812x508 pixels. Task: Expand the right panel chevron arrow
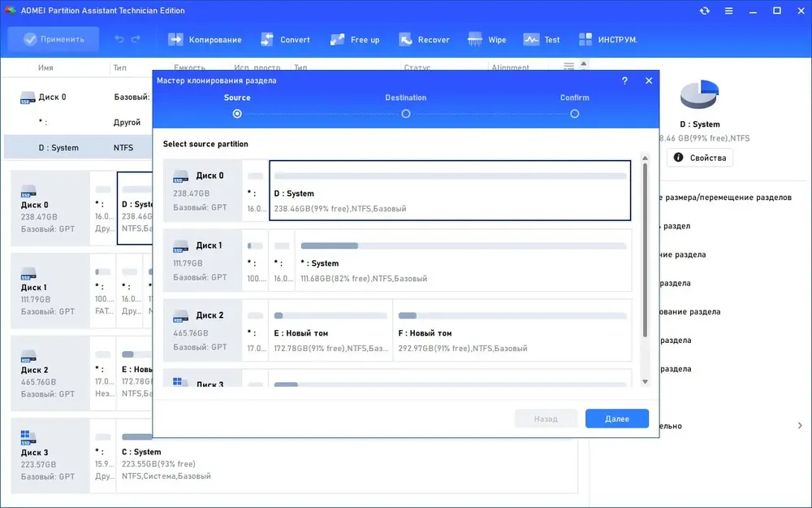click(800, 426)
